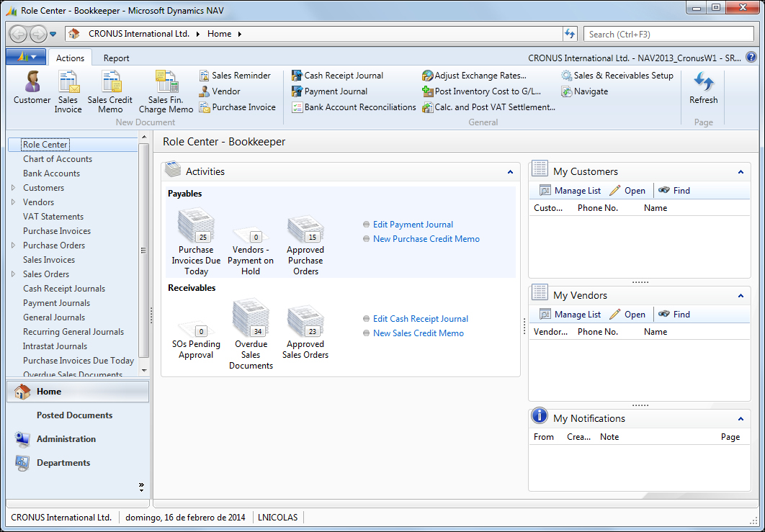Open the Cash Receipt Journal
Image resolution: width=765 pixels, height=532 pixels.
tap(338, 76)
